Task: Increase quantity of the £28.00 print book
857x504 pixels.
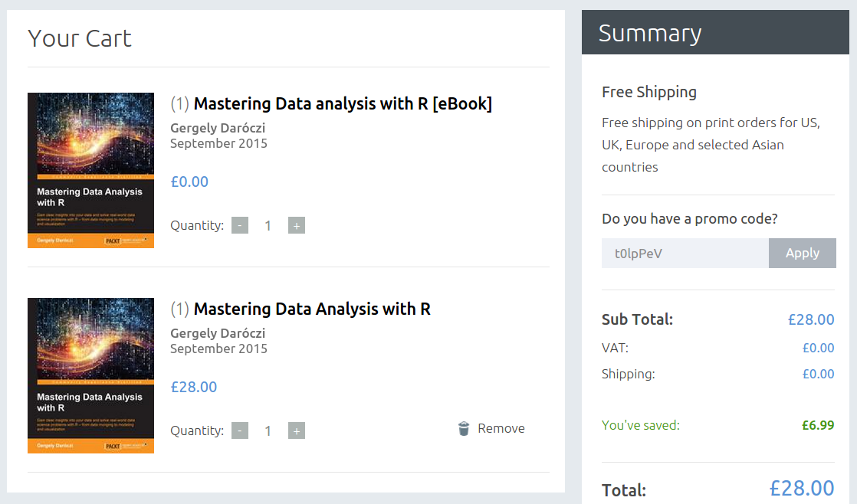Action: 296,430
